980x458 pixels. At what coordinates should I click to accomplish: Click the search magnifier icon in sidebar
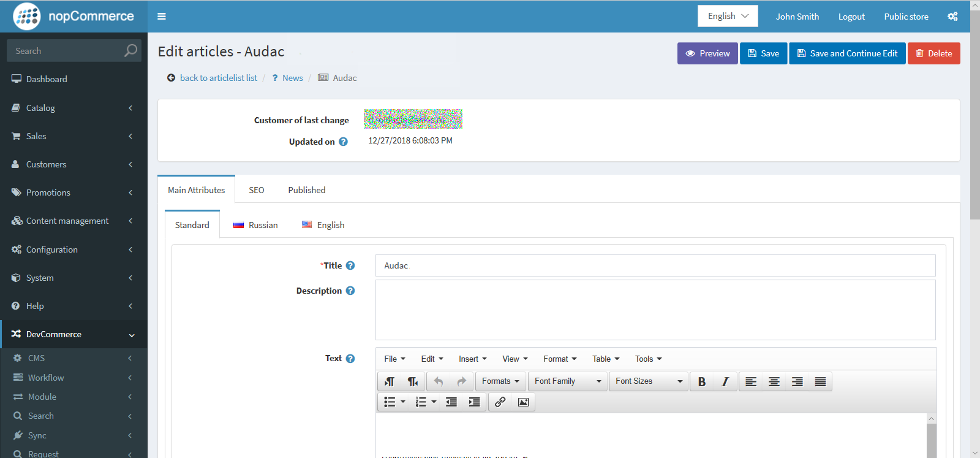point(130,50)
